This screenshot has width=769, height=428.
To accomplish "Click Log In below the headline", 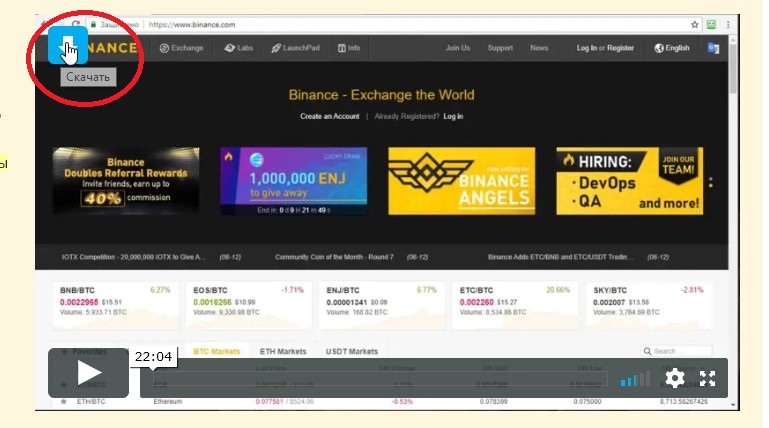I will [453, 116].
